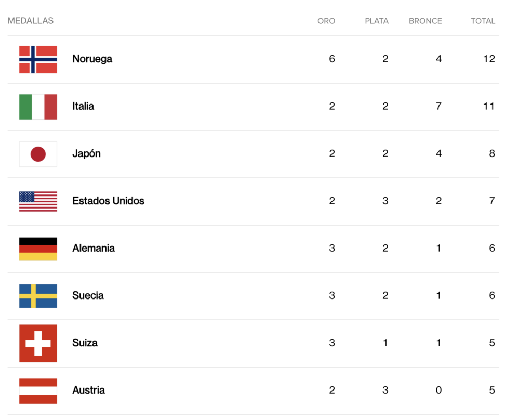This screenshot has height=416, width=532.
Task: Click the United States flag icon
Action: (x=38, y=201)
